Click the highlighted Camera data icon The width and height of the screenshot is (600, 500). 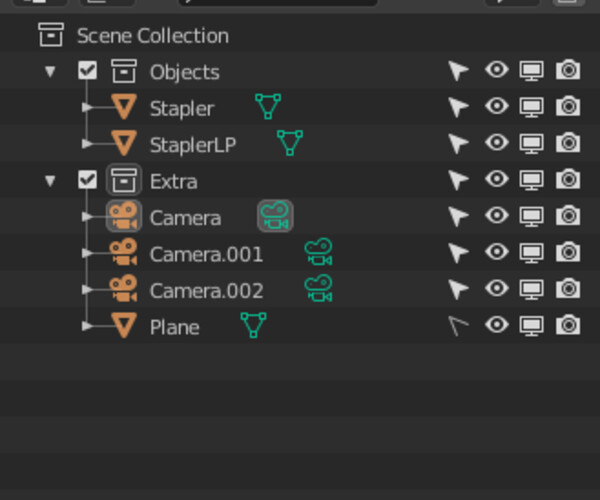[275, 216]
